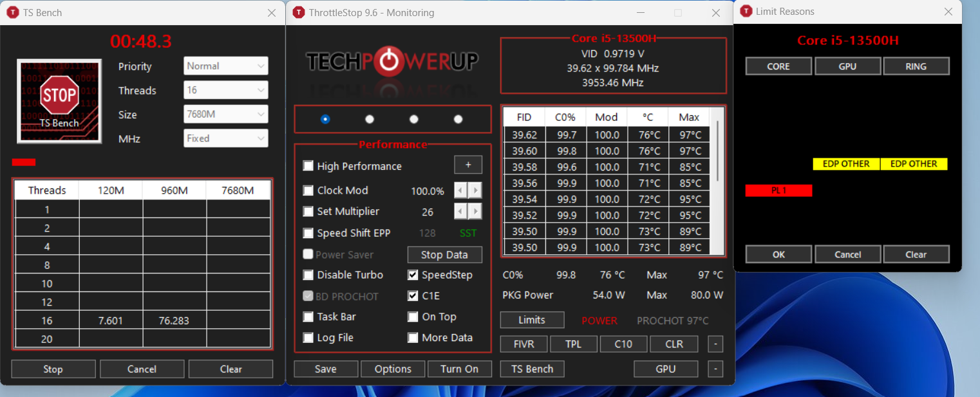The height and width of the screenshot is (397, 980).
Task: Click the red PL 1 indicator
Action: pyautogui.click(x=778, y=190)
